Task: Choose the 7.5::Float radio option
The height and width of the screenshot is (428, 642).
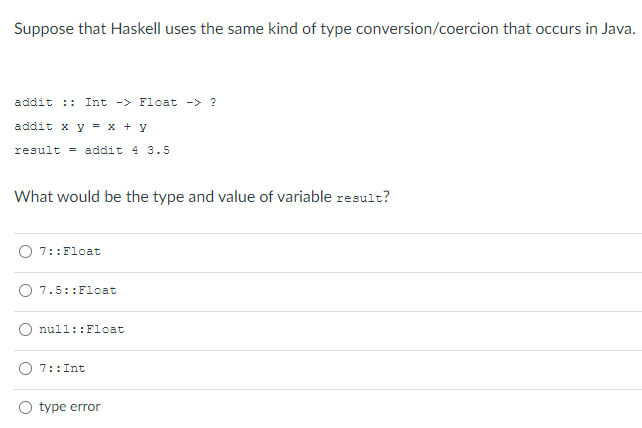Action: click(25, 290)
